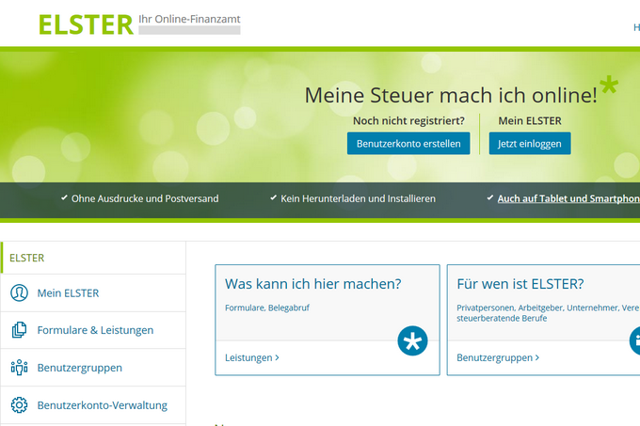Click the Privatpersonen, Arbeitgeber description text
This screenshot has height=426, width=640.
(x=548, y=313)
